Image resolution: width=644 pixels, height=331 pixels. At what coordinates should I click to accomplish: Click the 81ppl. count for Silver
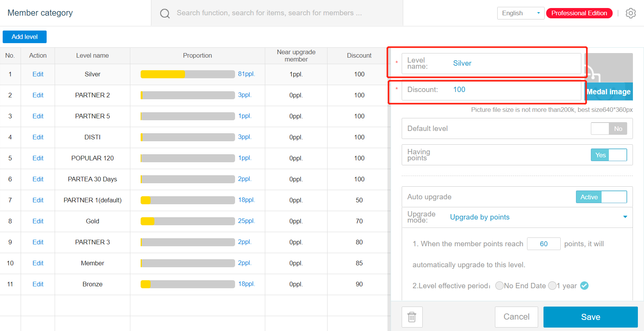247,74
